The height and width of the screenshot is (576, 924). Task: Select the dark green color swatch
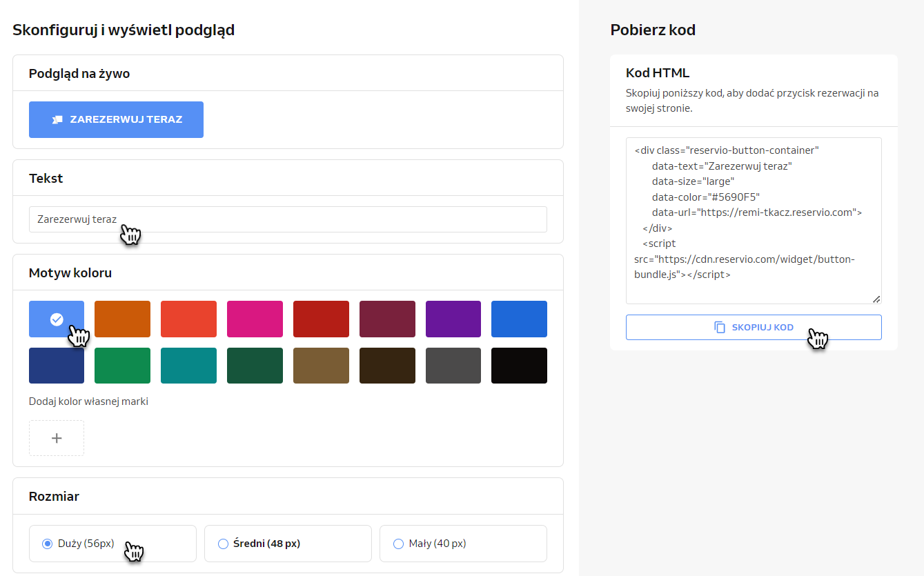255,366
